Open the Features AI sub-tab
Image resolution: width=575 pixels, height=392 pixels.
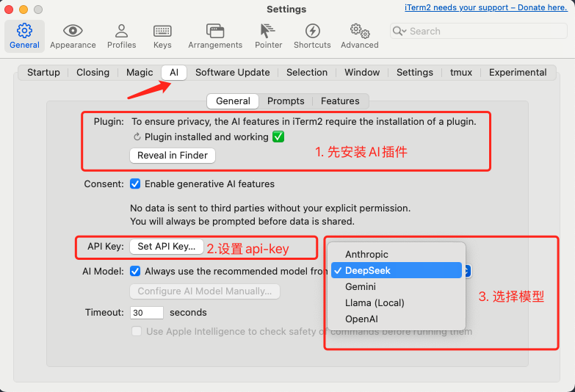point(340,101)
